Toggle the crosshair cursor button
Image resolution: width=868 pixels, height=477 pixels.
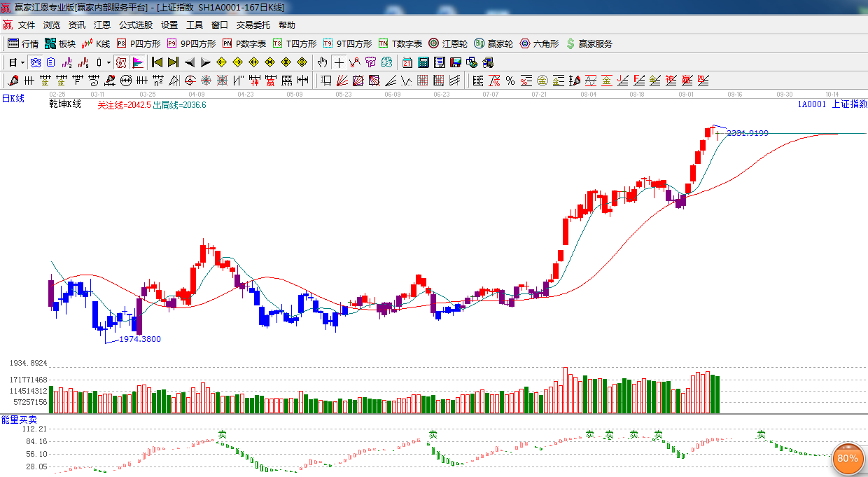(339, 62)
